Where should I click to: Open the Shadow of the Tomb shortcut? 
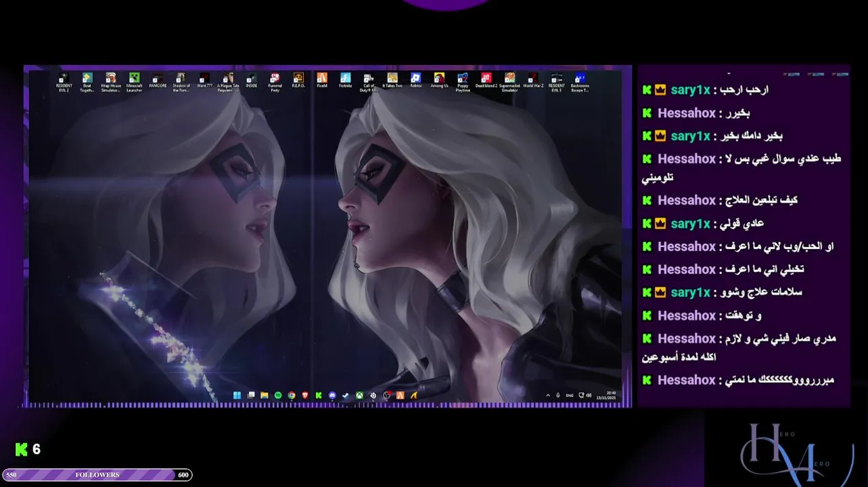pyautogui.click(x=181, y=82)
